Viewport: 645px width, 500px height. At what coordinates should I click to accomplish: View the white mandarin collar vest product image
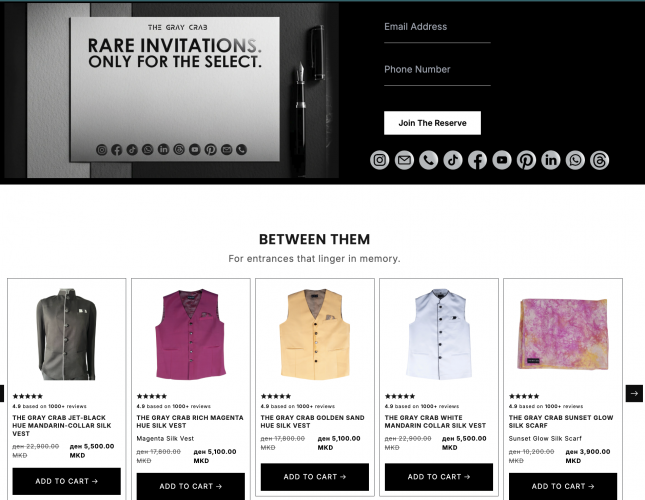pos(439,334)
